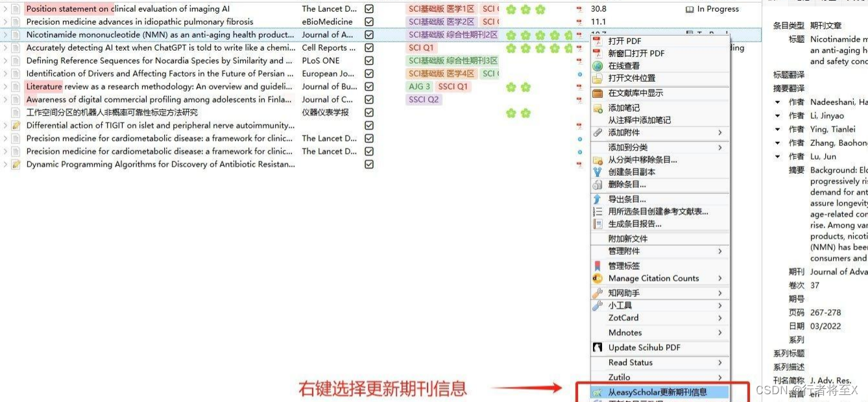Viewport: 868px width, 402px height.
Task: Click PDF icon beside 打开 PDF menu entry
Action: point(597,41)
